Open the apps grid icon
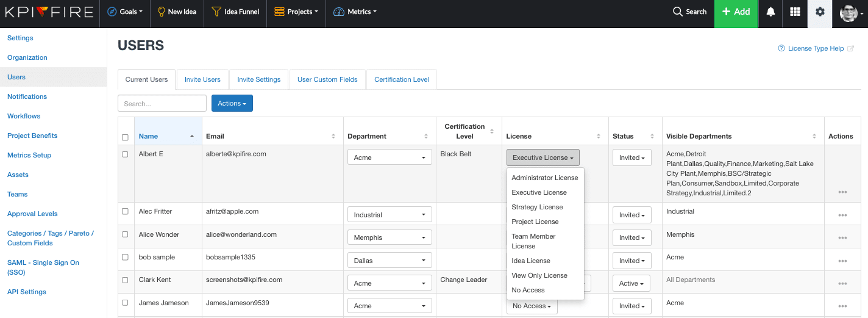Image resolution: width=868 pixels, height=318 pixels. (x=795, y=12)
